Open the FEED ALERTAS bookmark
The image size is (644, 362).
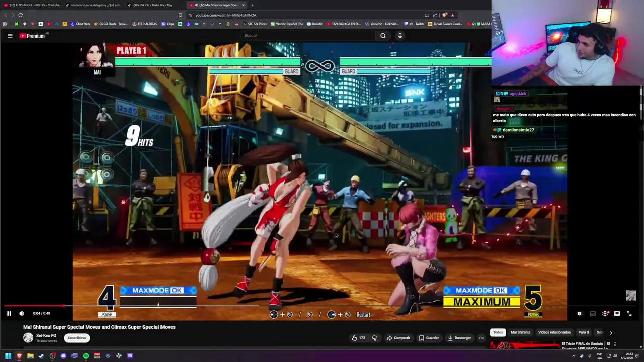(x=144, y=24)
